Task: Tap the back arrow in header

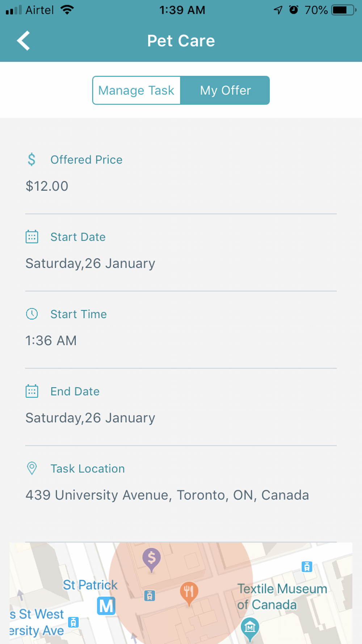Action: 24,41
